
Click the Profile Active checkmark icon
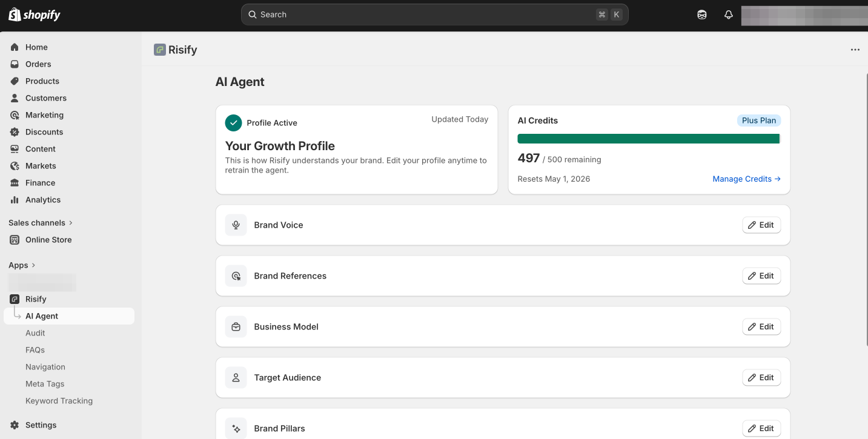(x=233, y=123)
